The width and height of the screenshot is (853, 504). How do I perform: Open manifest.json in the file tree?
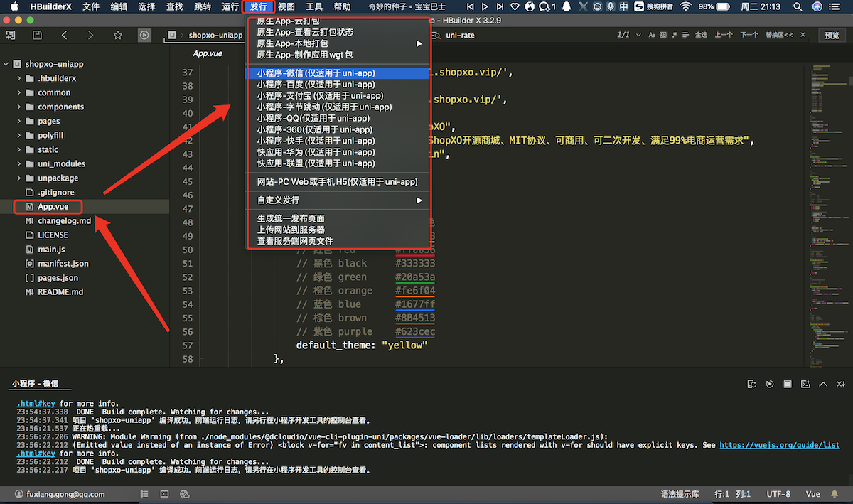tap(63, 264)
